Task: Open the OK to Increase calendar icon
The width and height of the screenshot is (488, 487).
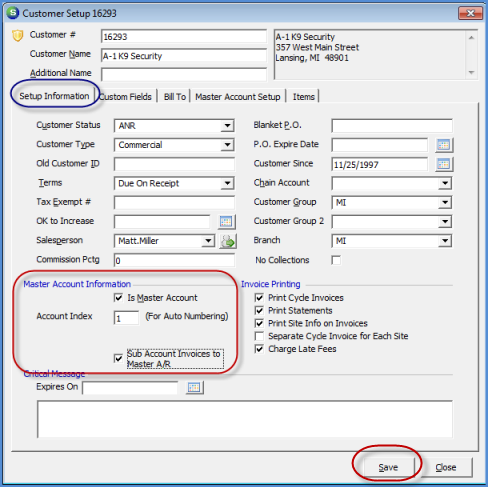Action: click(226, 222)
